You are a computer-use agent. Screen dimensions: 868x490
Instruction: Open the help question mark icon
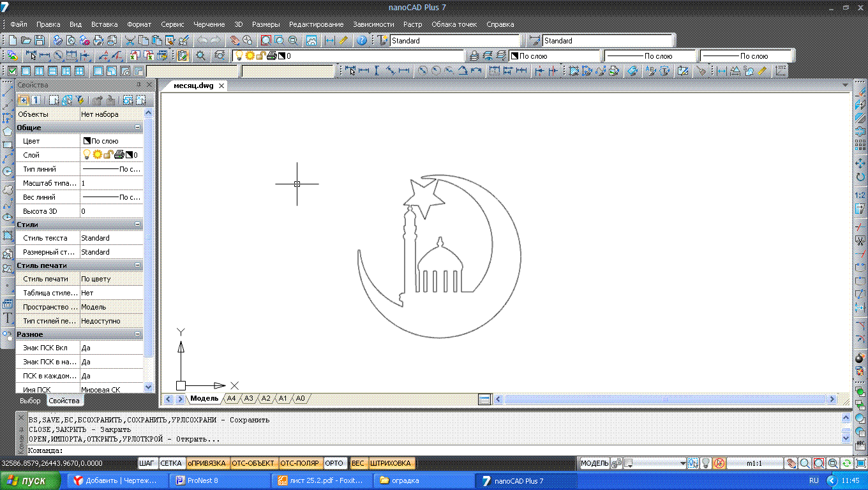pos(361,40)
